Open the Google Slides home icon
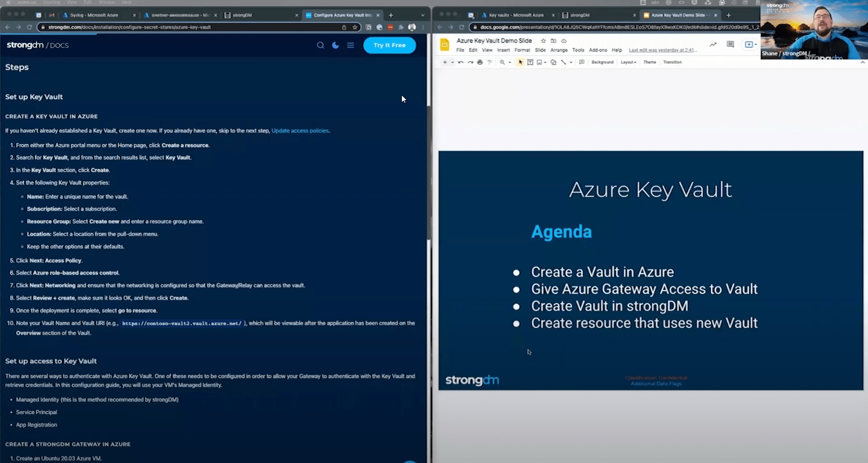This screenshot has height=463, width=868. (x=445, y=45)
